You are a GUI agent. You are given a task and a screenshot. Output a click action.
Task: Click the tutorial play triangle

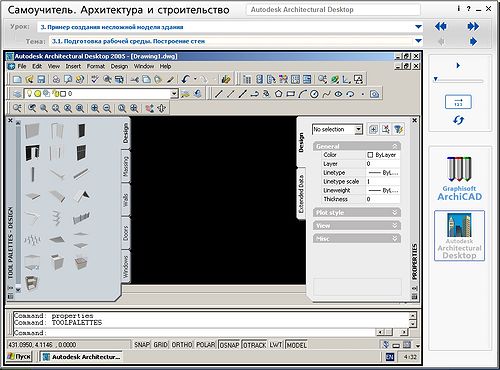click(458, 65)
